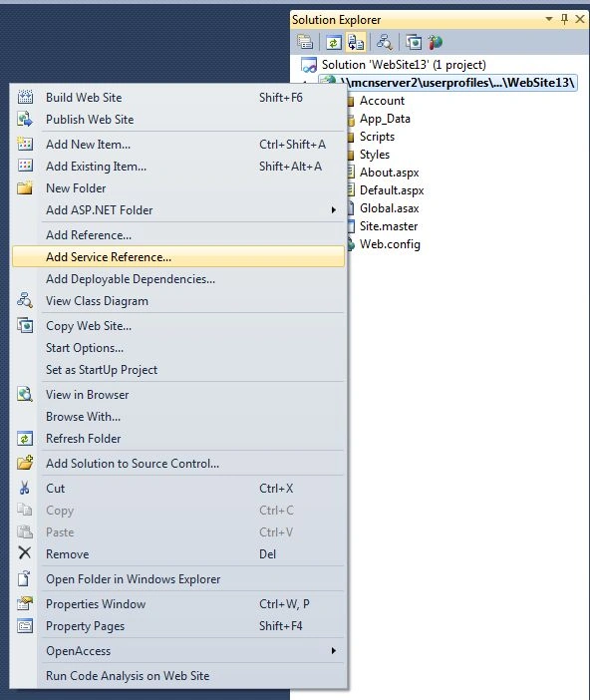Select the App_Data folder
The width and height of the screenshot is (590, 700).
pyautogui.click(x=385, y=119)
